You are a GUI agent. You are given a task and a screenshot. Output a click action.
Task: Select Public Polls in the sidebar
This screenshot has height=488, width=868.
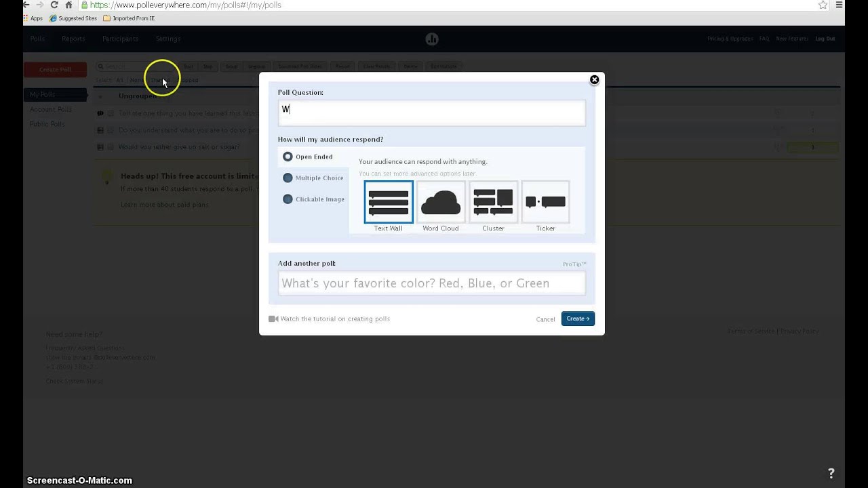[x=47, y=124]
